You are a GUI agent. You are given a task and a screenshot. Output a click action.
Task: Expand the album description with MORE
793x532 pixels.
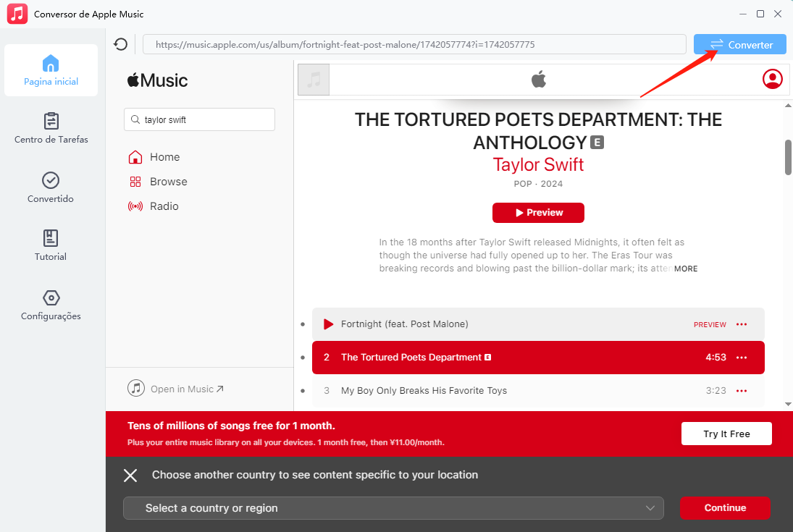point(687,269)
